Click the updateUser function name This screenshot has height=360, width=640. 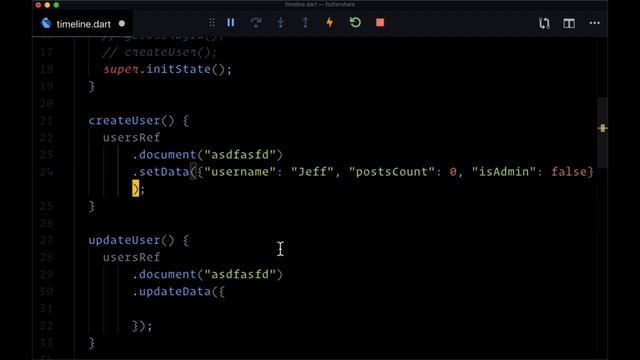[x=124, y=240]
